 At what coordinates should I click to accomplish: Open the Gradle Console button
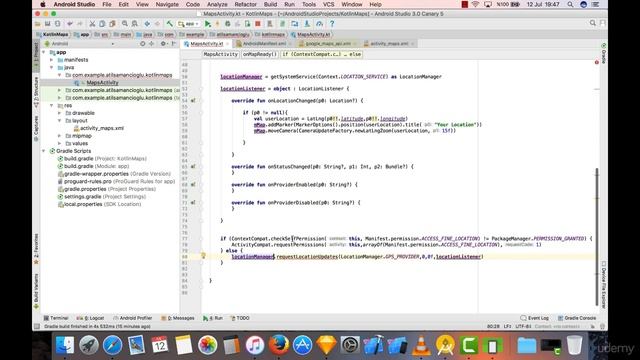577,318
